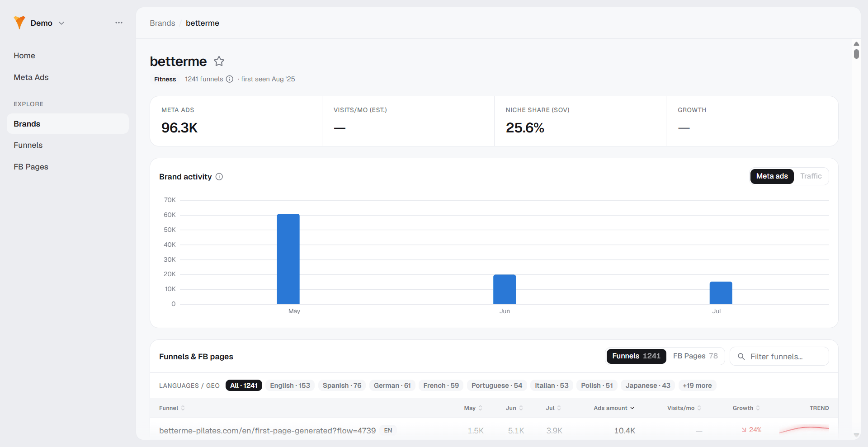
Task: Filter by Italian · 53
Action: (552, 386)
